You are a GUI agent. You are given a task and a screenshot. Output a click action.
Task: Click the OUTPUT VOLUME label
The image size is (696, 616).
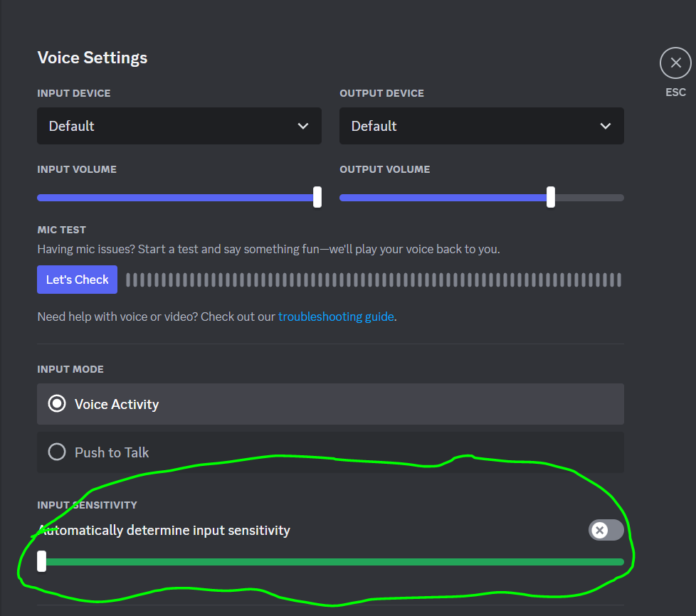click(385, 169)
